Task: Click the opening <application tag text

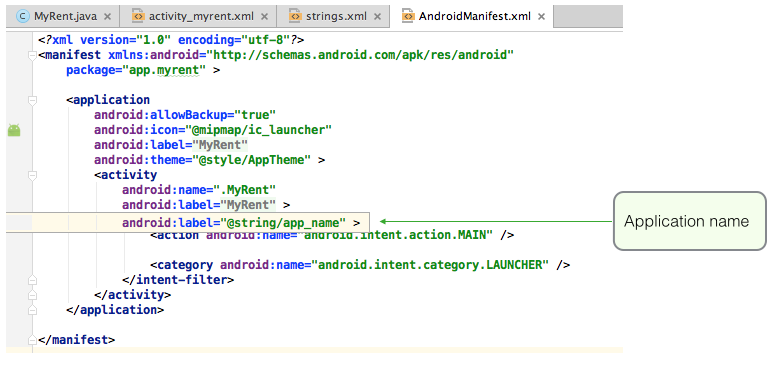Action: [x=108, y=100]
